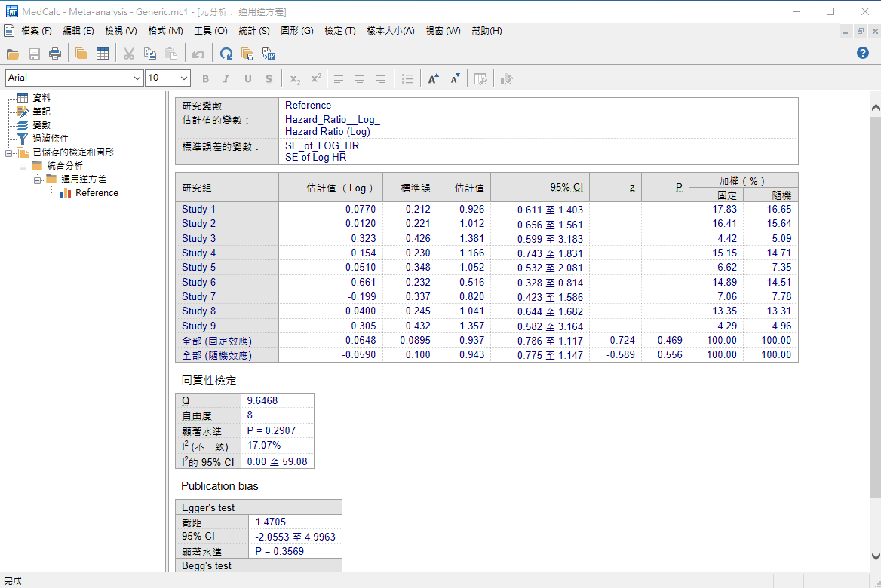Click the scroll up arrow of vertical scrollbar
Viewport: 881px width, 588px height.
(876, 107)
